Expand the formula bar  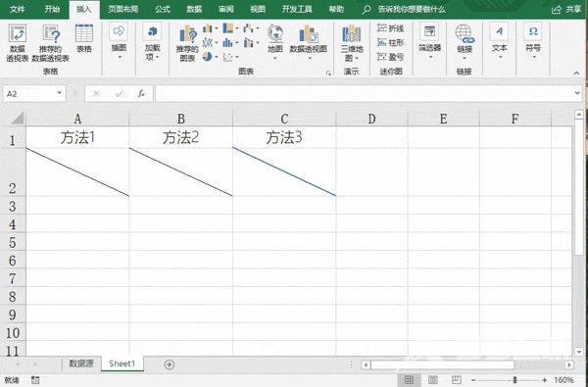pos(577,93)
